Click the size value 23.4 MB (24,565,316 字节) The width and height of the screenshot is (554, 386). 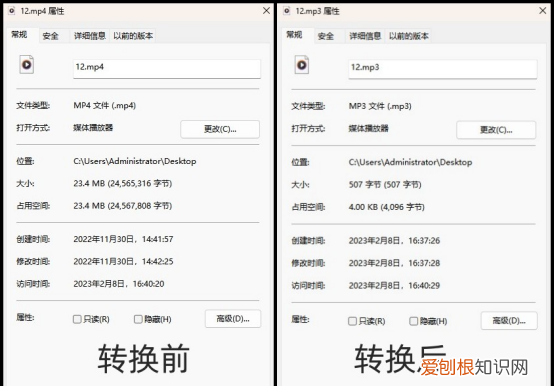tap(123, 183)
